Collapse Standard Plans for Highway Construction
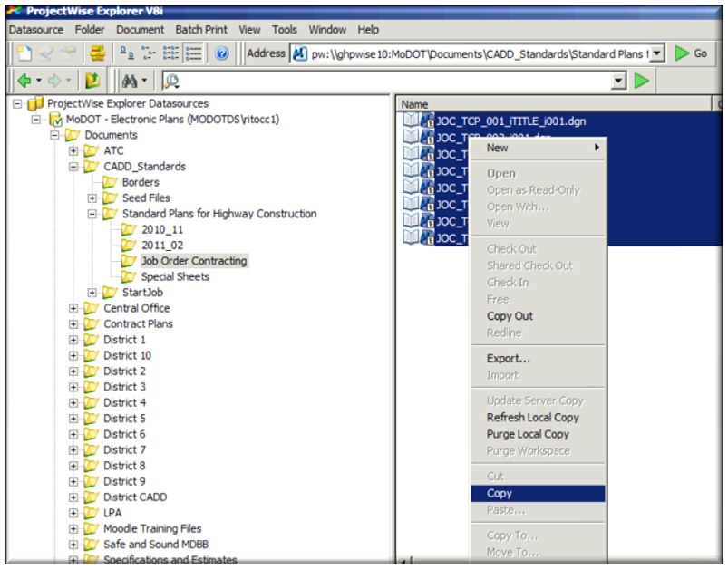Screen dimensions: 728x569 click(92, 214)
